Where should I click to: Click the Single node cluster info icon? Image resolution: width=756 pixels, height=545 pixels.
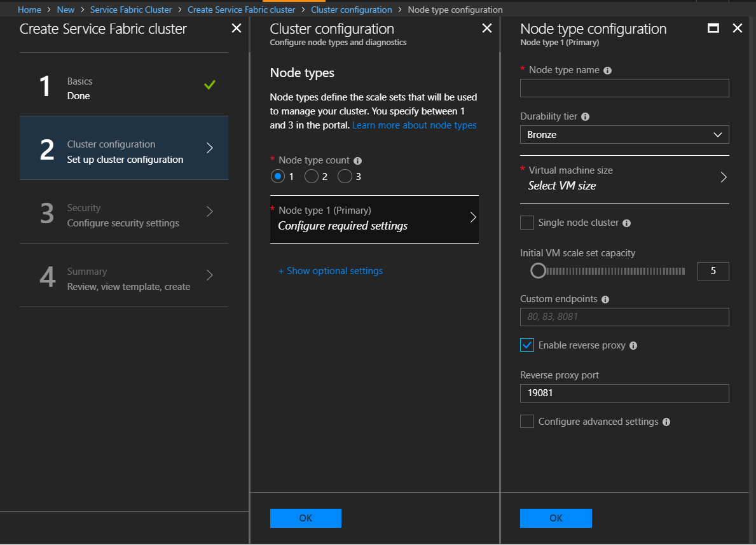(x=626, y=223)
